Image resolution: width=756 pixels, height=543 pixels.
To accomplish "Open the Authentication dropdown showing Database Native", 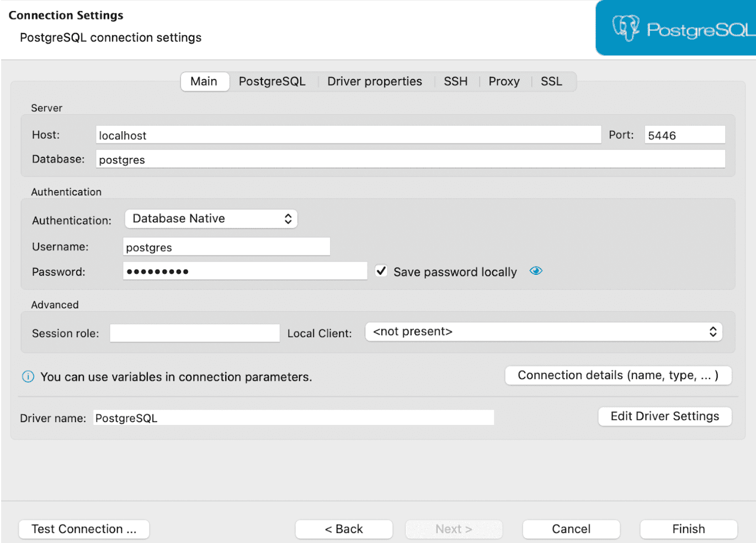I will point(211,218).
